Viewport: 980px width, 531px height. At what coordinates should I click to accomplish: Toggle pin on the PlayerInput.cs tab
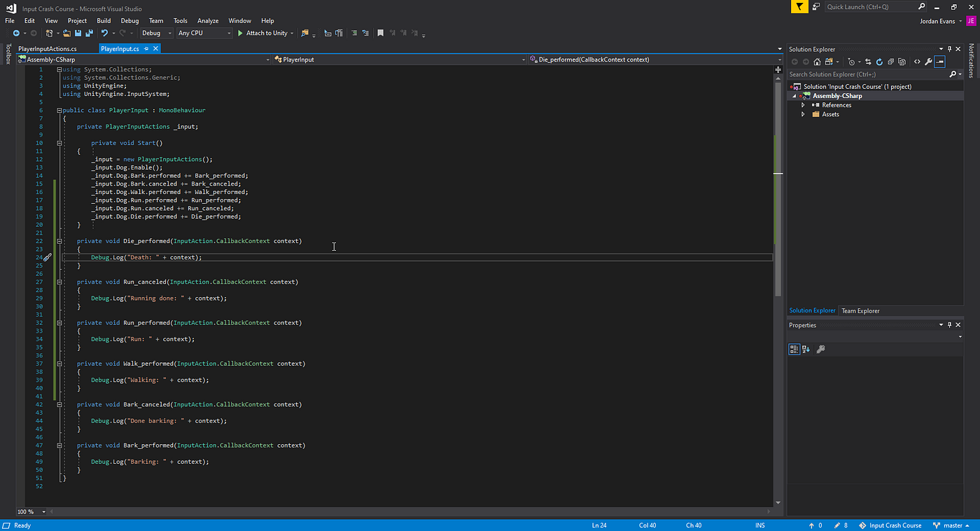point(146,48)
